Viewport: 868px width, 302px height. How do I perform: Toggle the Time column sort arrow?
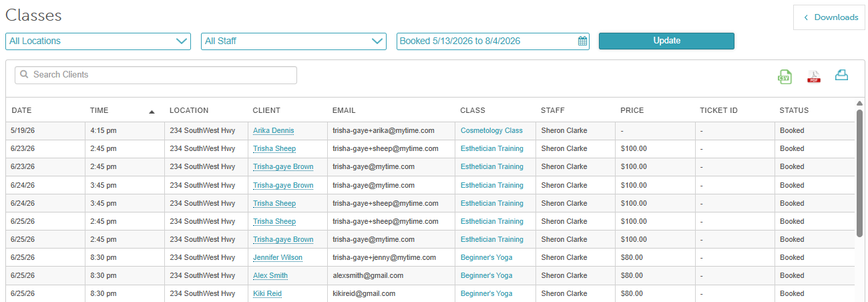click(x=152, y=112)
